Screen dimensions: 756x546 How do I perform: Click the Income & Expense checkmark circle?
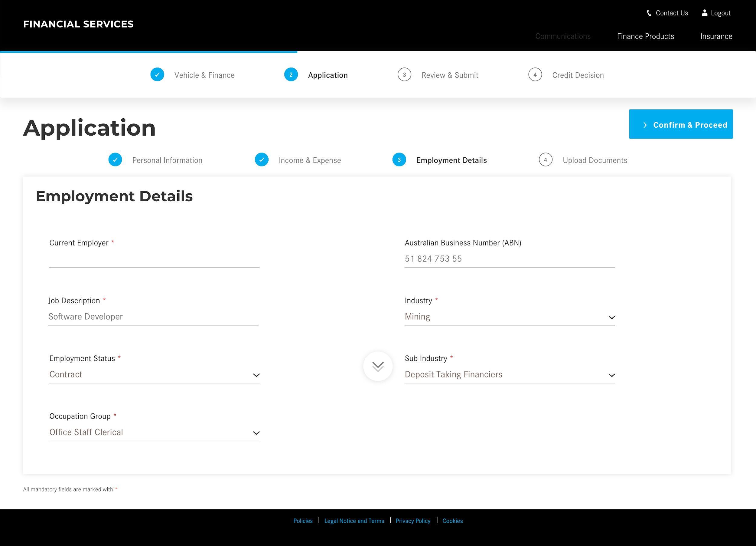click(262, 160)
